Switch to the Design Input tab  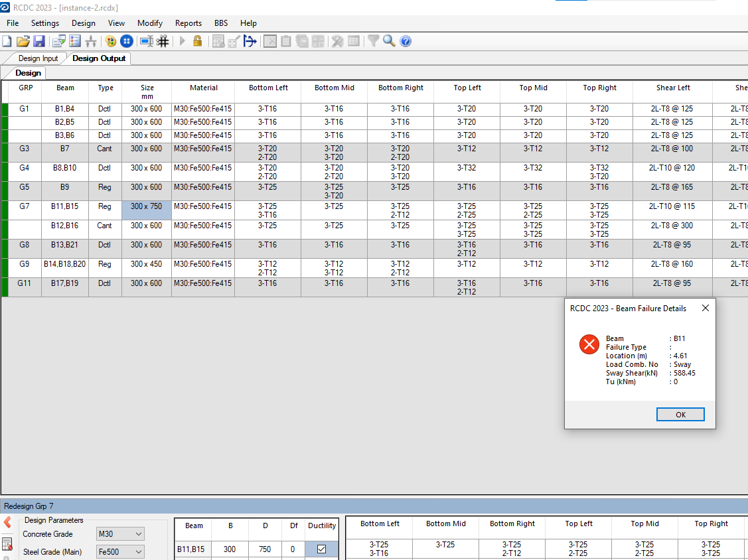[38, 58]
